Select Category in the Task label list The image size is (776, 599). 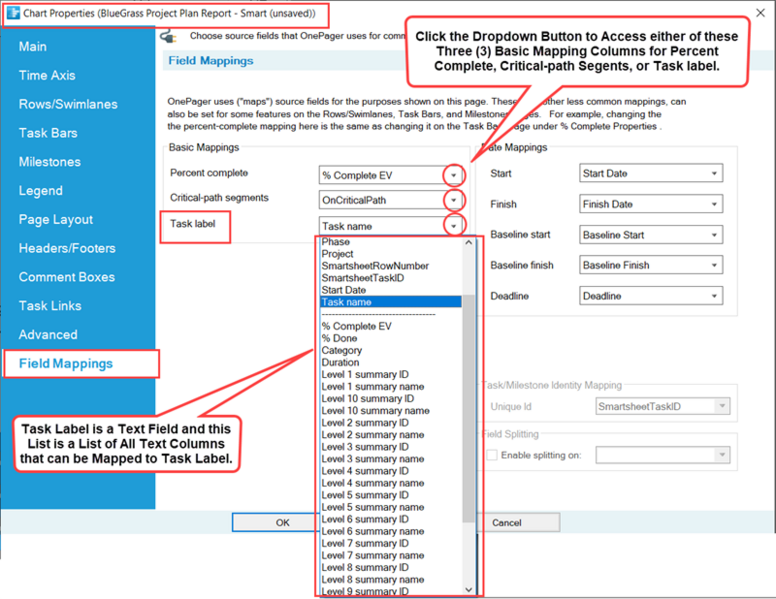[x=341, y=350]
